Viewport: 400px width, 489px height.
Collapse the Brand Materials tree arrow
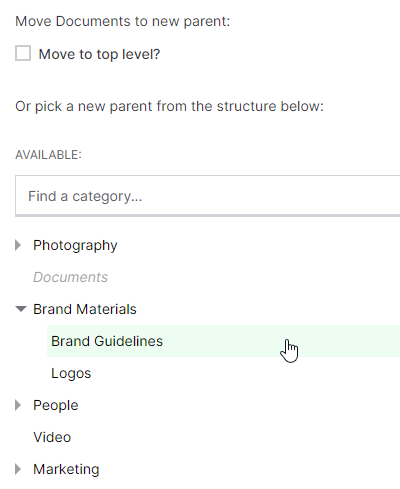(x=21, y=309)
